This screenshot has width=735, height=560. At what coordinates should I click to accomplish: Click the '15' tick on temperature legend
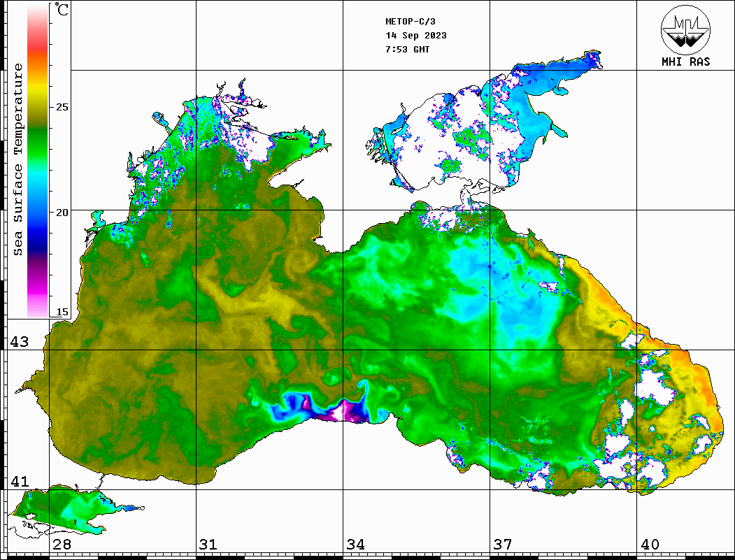click(x=62, y=312)
